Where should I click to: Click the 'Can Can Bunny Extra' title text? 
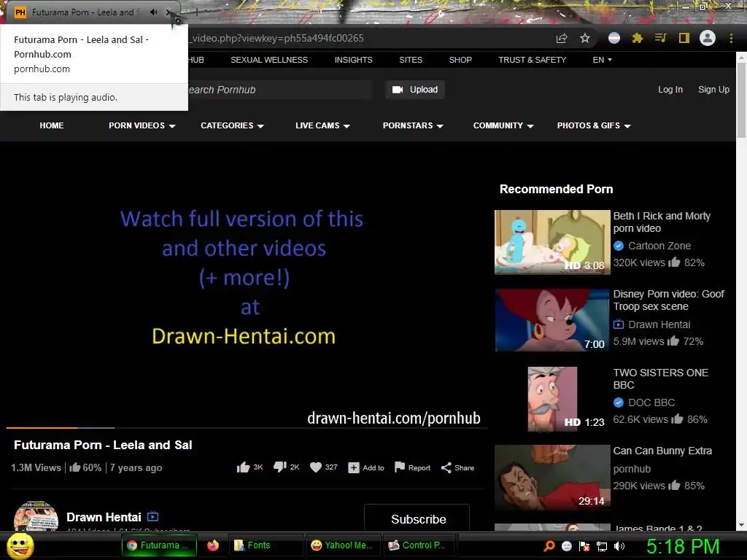662,451
